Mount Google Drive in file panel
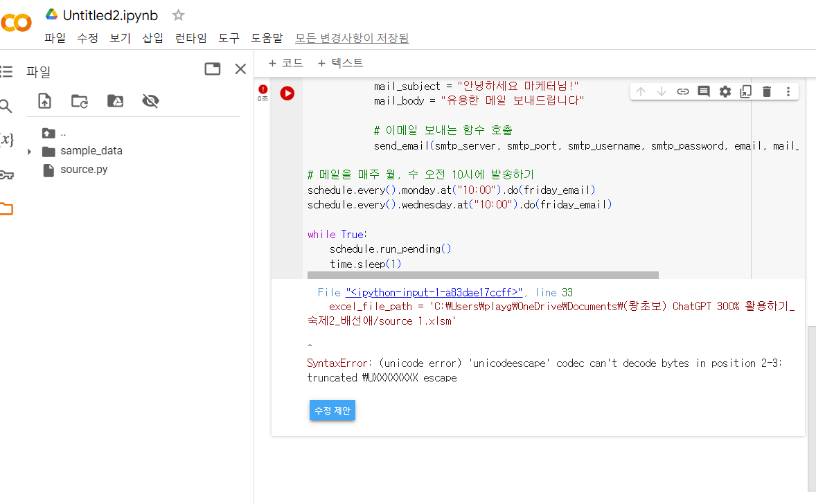816x504 pixels. (x=115, y=101)
